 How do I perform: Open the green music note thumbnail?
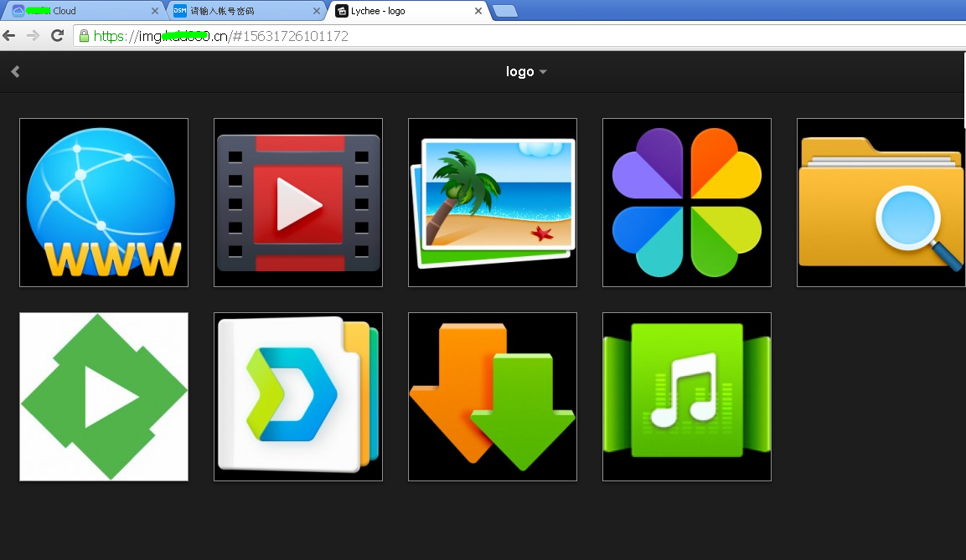(687, 397)
